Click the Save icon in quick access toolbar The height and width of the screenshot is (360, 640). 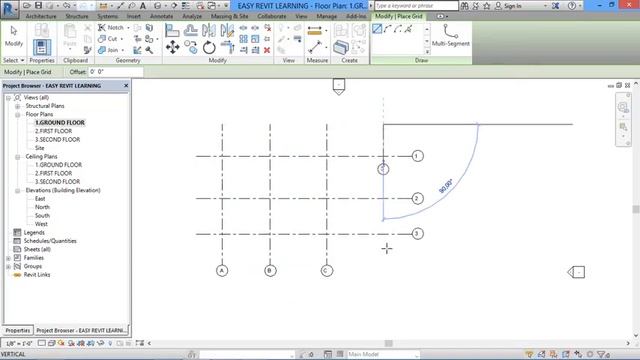tap(38, 6)
